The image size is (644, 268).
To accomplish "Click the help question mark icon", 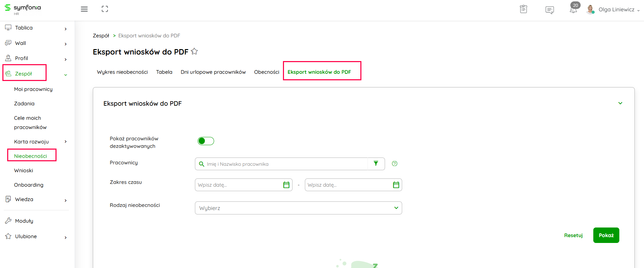I will 395,164.
